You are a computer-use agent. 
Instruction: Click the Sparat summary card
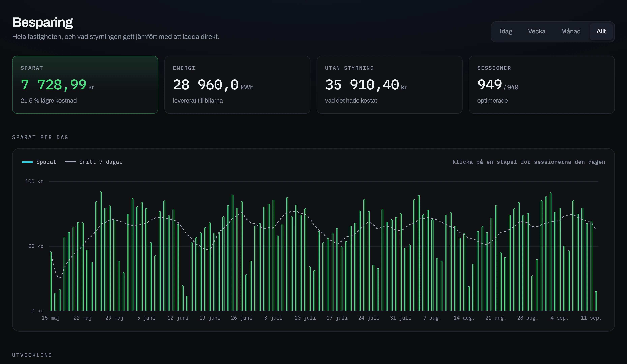(85, 85)
